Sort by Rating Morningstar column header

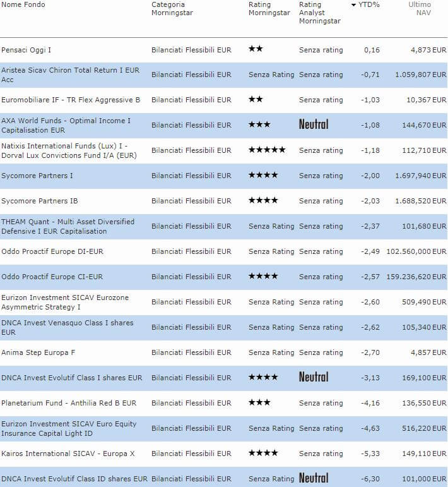(269, 9)
